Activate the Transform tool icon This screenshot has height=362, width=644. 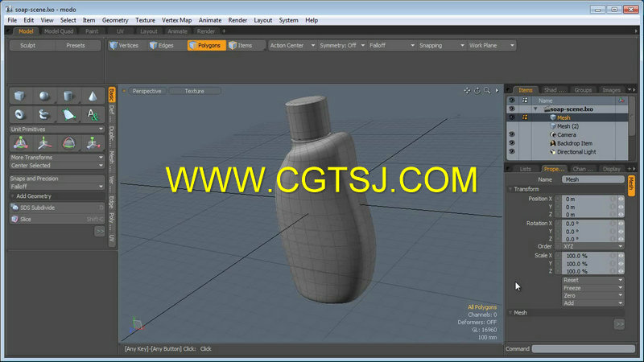pos(21,143)
